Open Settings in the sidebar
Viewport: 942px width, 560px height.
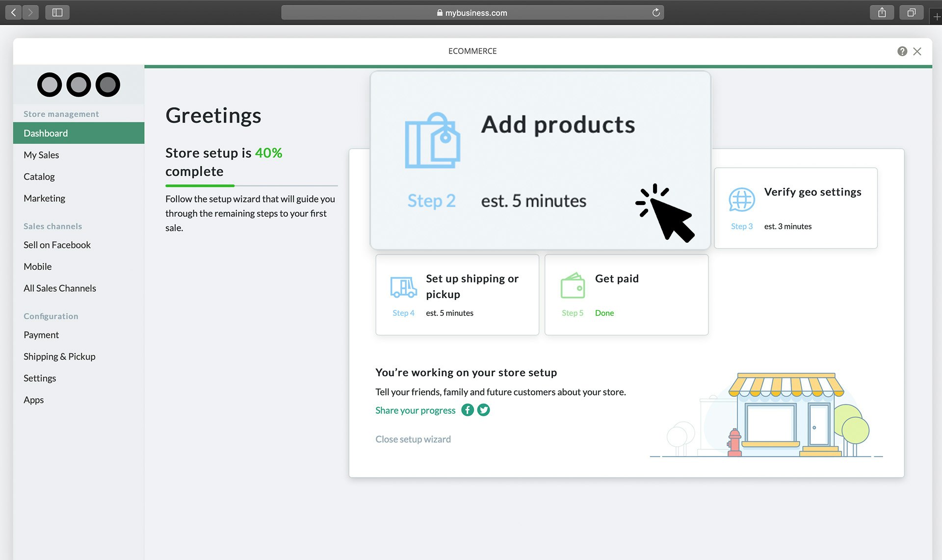click(x=40, y=378)
